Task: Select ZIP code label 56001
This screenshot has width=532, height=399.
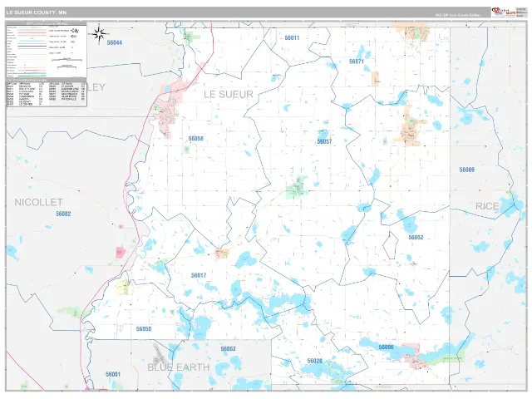Action: point(113,374)
